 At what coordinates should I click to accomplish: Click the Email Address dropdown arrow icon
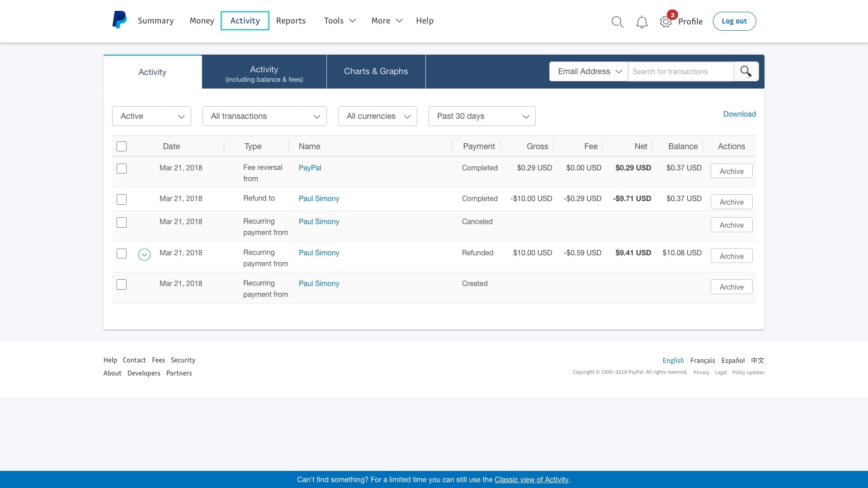620,71
